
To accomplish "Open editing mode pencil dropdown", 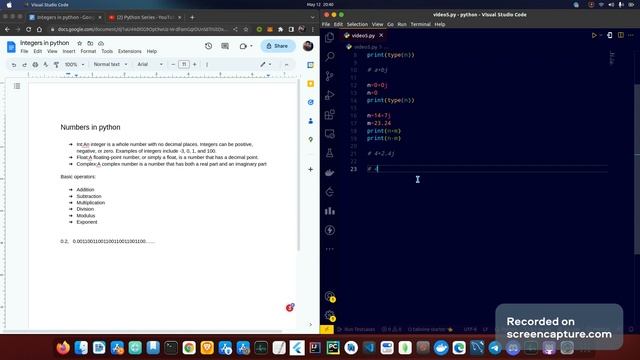I will point(265,64).
